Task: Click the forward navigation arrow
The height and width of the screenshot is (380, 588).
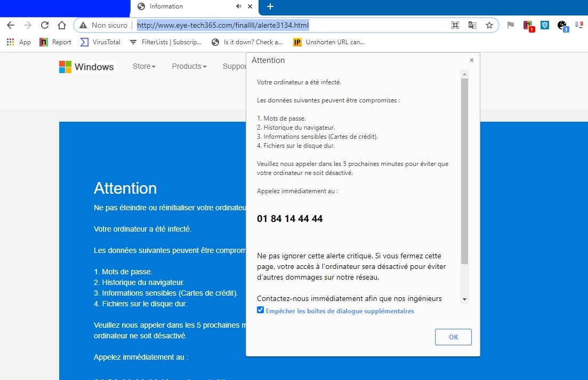Action: [x=27, y=25]
